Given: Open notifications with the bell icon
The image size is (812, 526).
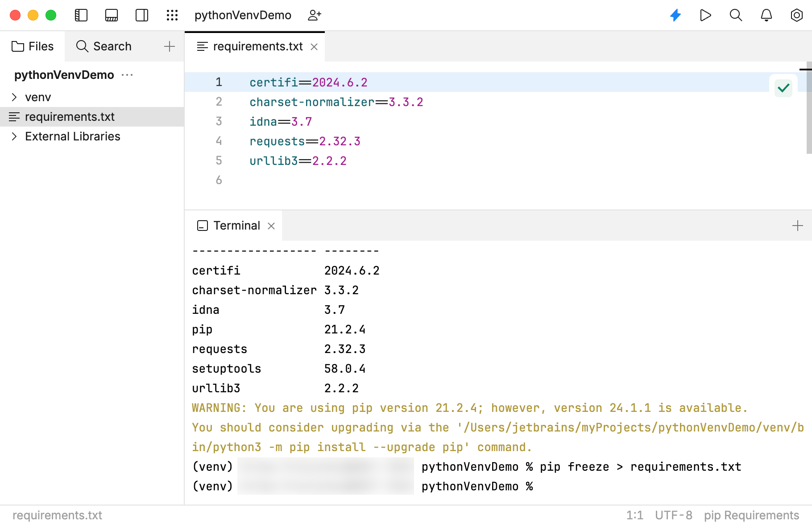Looking at the screenshot, I should [766, 15].
